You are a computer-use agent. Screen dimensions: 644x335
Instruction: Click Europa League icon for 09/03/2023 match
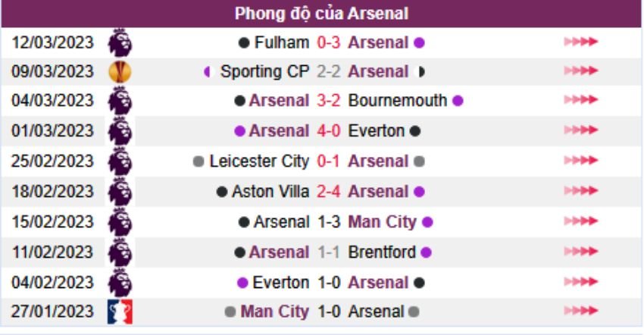[x=120, y=72]
